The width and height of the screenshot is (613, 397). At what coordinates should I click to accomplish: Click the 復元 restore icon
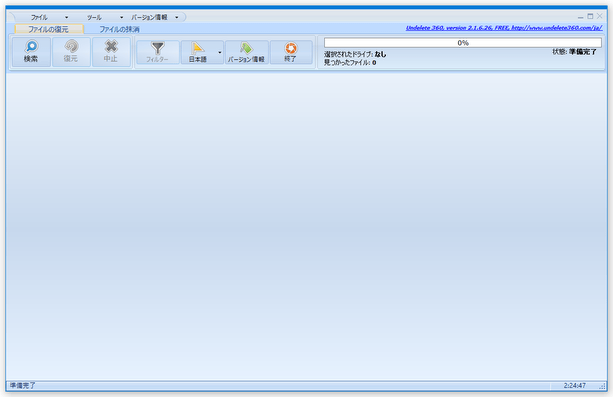coord(71,46)
